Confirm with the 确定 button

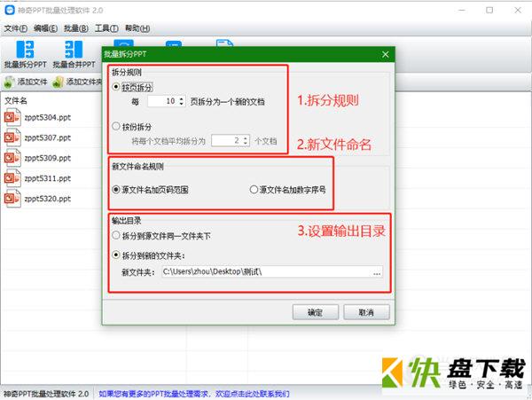pyautogui.click(x=315, y=312)
